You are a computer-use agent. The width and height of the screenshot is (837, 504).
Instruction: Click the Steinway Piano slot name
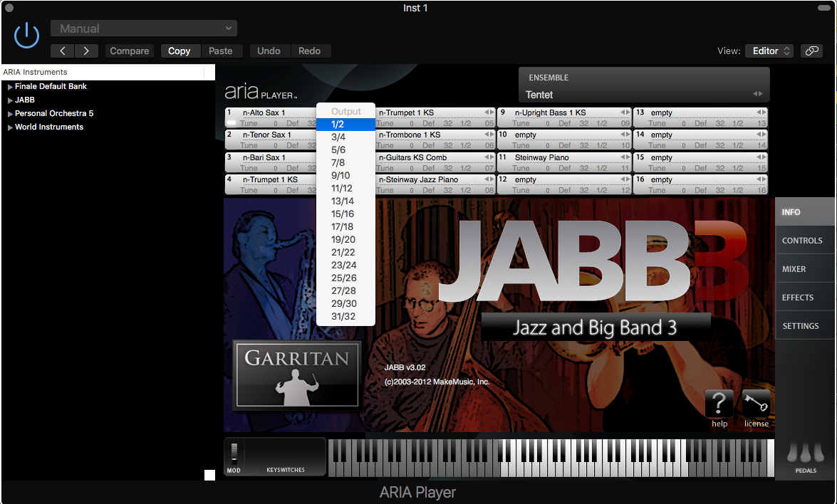pyautogui.click(x=542, y=157)
